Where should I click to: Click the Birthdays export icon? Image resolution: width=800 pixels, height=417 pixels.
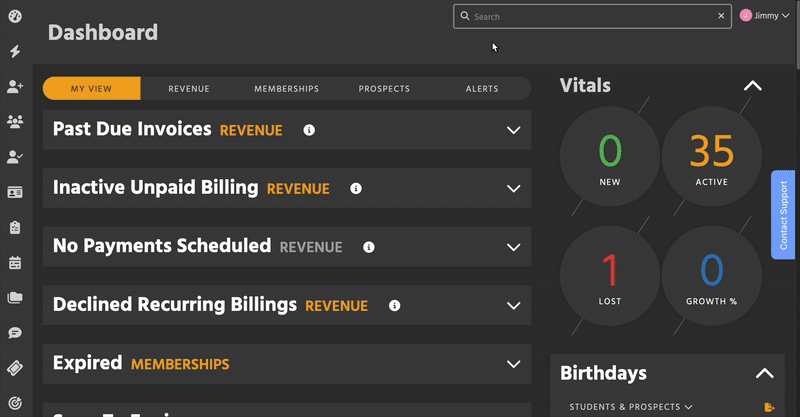[x=769, y=407]
